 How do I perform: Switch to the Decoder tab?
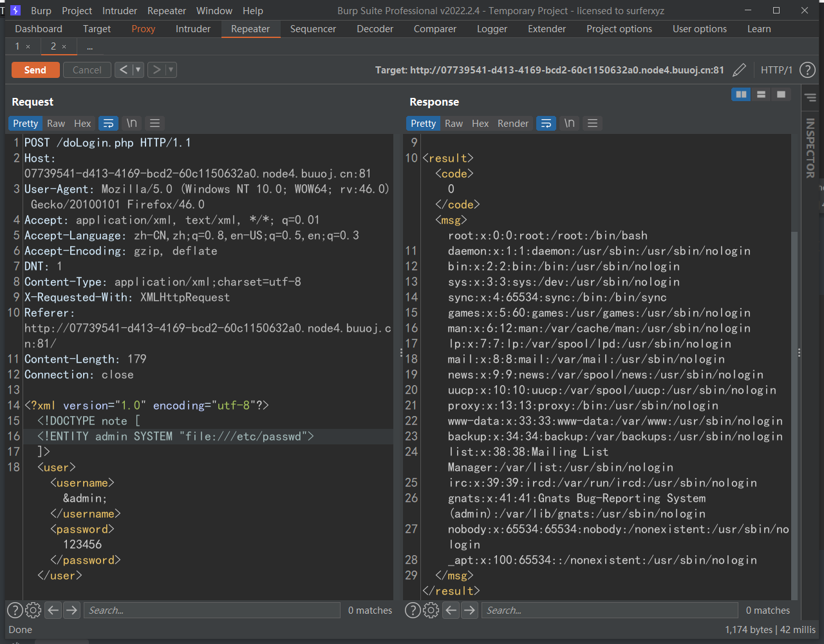(x=375, y=29)
